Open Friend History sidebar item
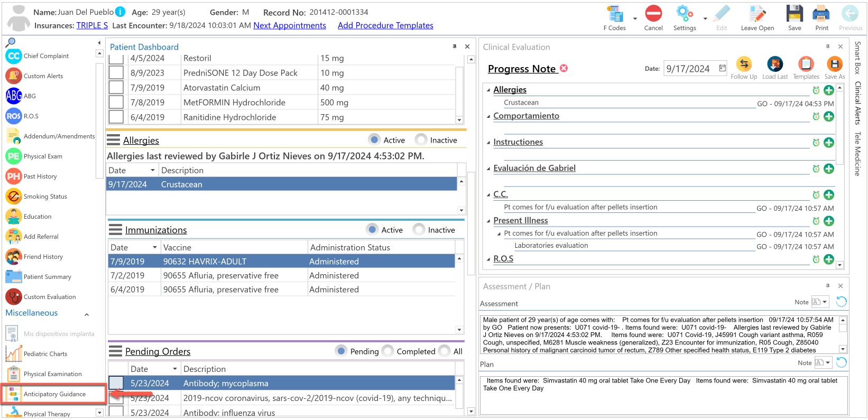 [34, 257]
